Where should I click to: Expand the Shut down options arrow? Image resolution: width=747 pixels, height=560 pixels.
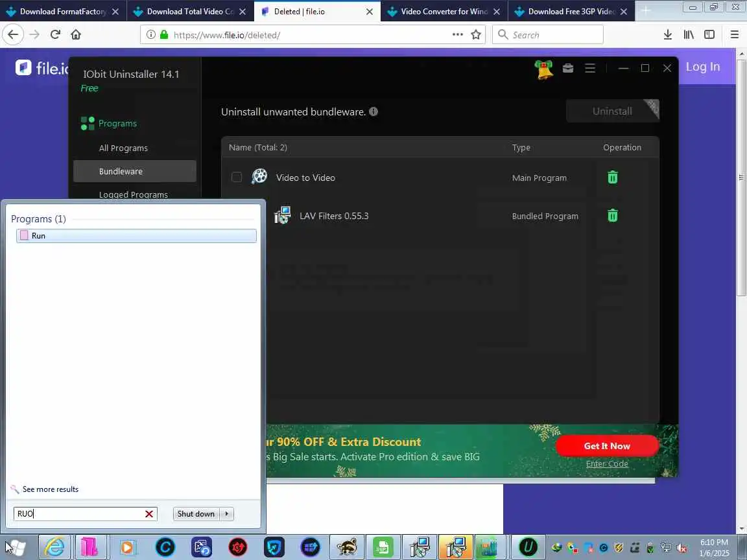click(227, 514)
